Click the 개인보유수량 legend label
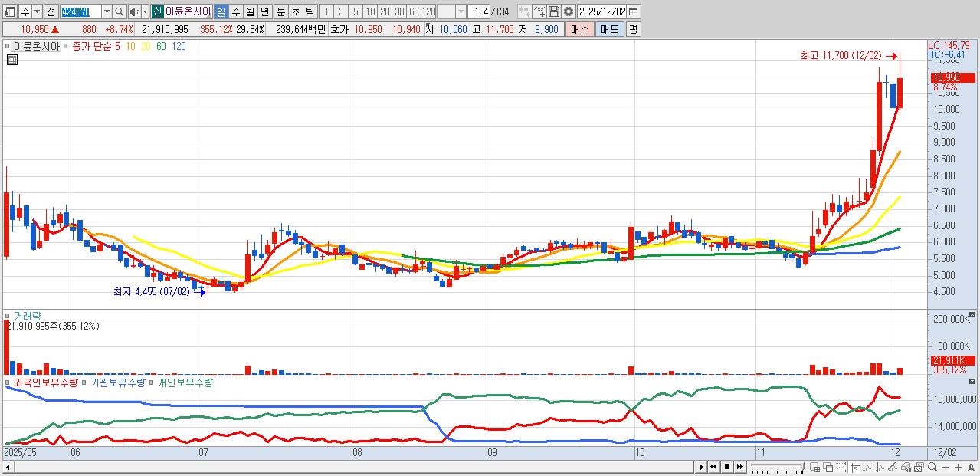This screenshot has width=980, height=476. coord(185,382)
